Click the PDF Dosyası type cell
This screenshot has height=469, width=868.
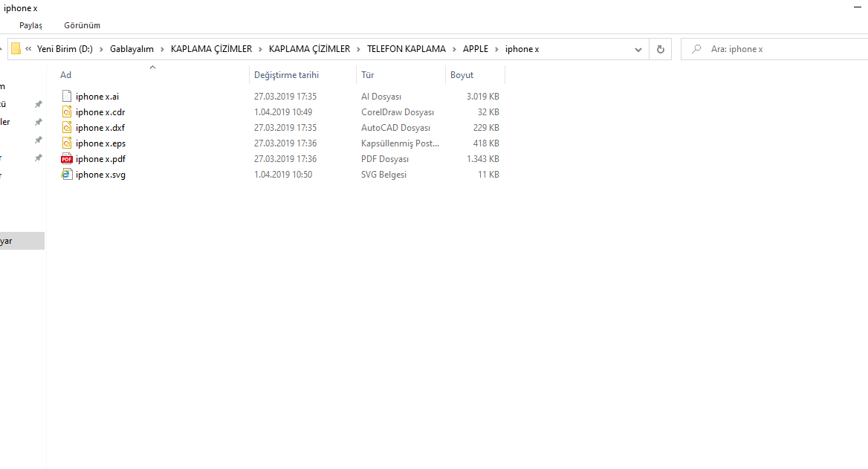click(385, 158)
